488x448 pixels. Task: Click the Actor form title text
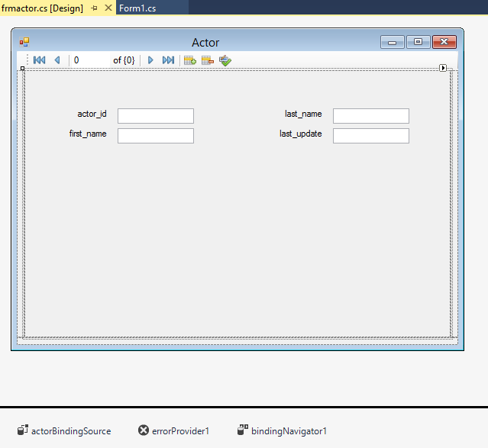pyautogui.click(x=205, y=43)
